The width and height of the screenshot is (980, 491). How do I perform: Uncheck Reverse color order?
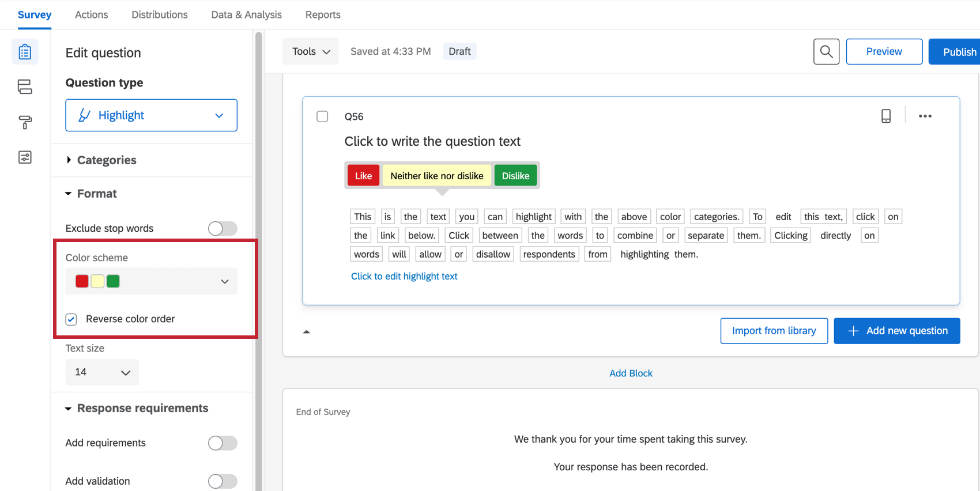click(71, 319)
